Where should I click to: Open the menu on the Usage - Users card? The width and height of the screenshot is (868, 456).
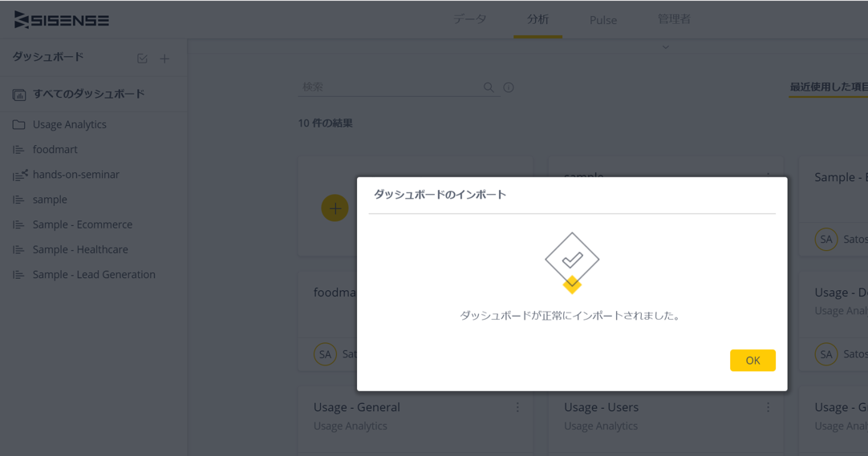pyautogui.click(x=768, y=407)
